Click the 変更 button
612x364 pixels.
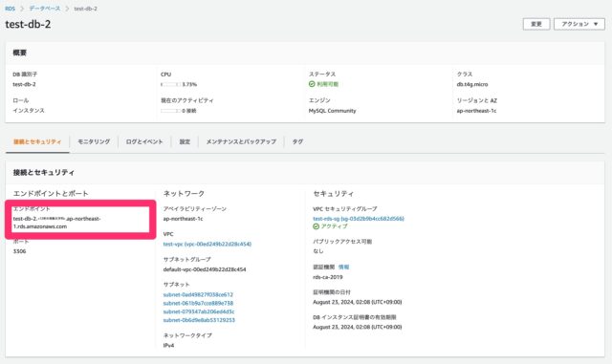click(x=536, y=24)
